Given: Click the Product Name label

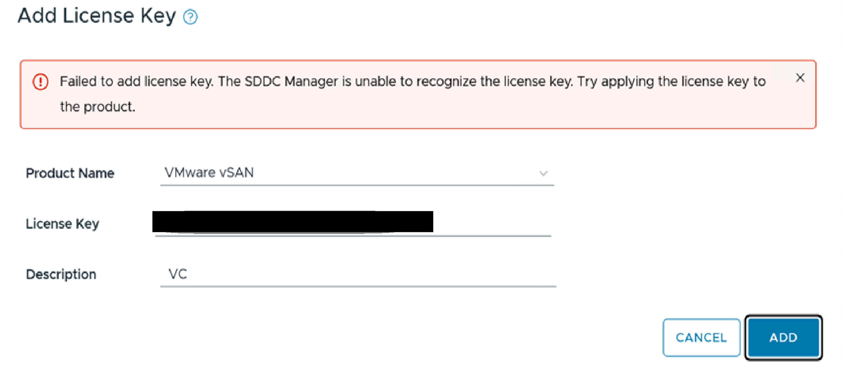Looking at the screenshot, I should (70, 173).
